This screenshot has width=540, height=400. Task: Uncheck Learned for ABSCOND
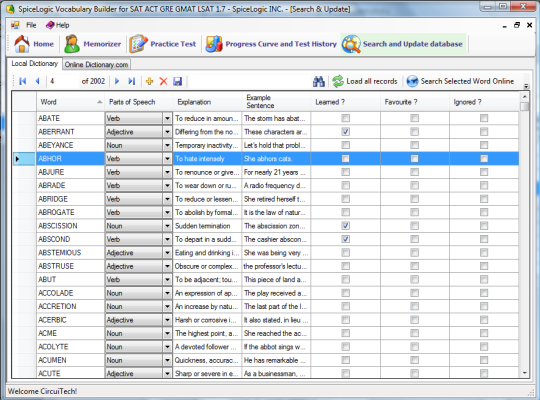coord(345,239)
